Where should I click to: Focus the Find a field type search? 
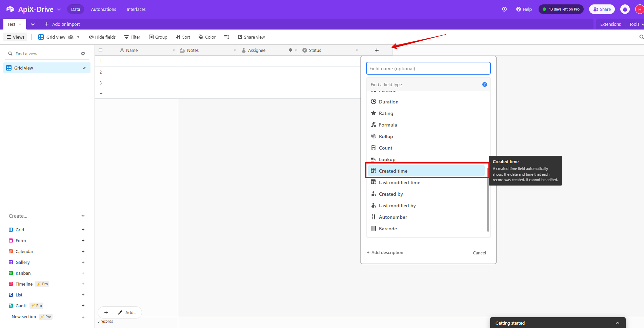[424, 84]
